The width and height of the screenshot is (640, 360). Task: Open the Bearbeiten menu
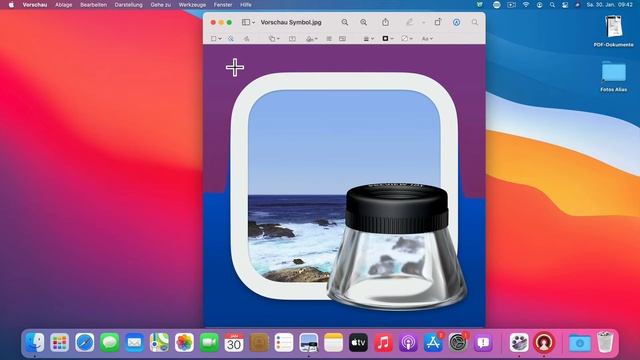click(93, 5)
